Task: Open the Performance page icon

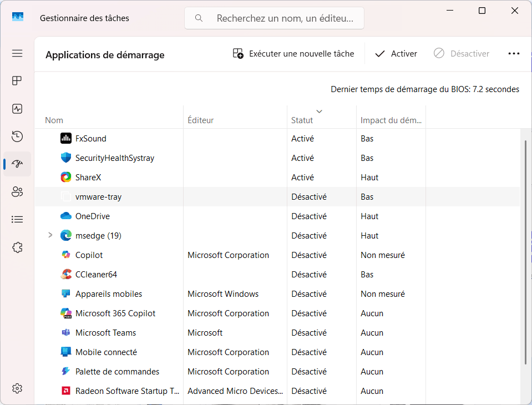Action: coord(17,109)
